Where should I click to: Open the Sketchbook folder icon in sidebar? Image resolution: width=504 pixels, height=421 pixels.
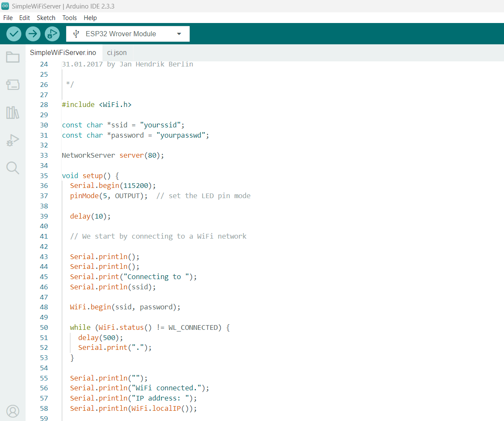click(13, 57)
